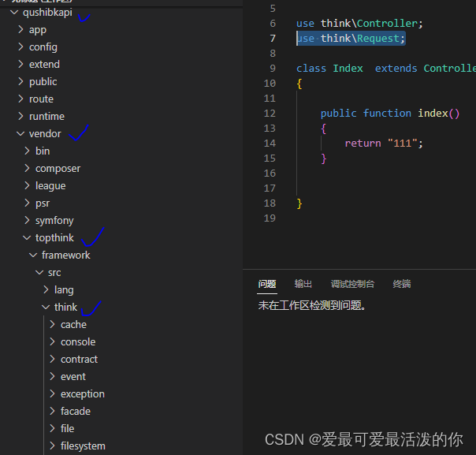The image size is (476, 455).
Task: Select the think folder label
Action: (x=66, y=307)
